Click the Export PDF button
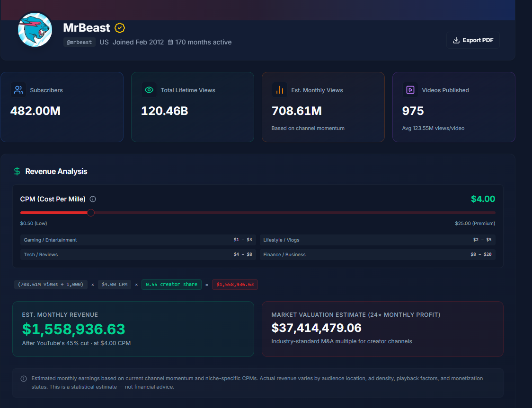 473,40
